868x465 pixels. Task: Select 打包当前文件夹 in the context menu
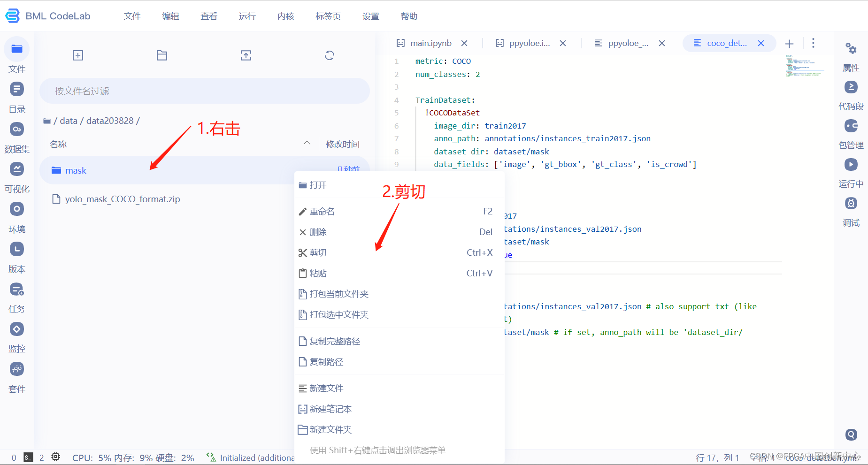coord(399,294)
